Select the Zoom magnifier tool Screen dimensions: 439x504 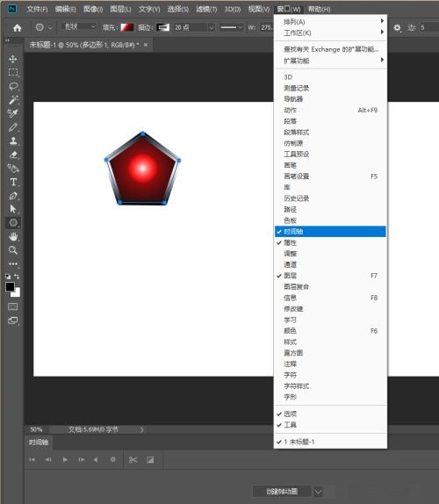point(13,250)
